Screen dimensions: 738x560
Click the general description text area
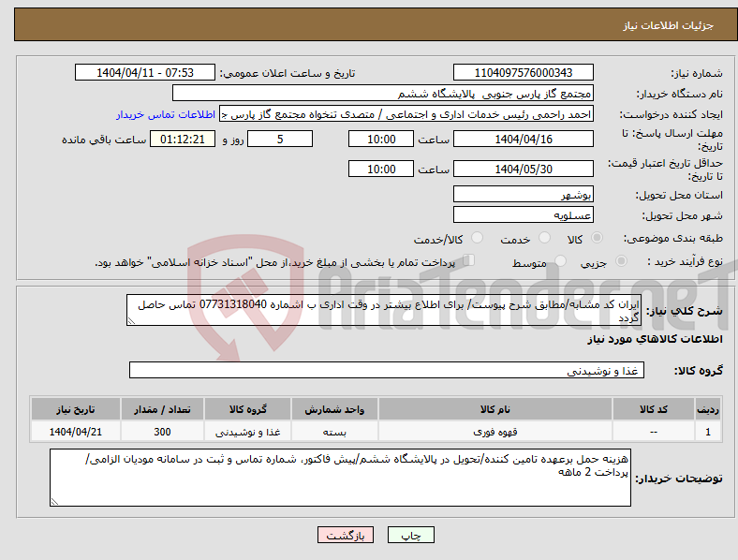[384, 310]
